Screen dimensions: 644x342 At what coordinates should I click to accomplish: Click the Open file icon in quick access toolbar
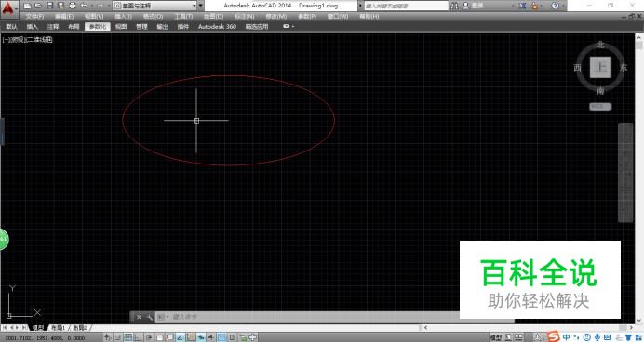pos(38,6)
